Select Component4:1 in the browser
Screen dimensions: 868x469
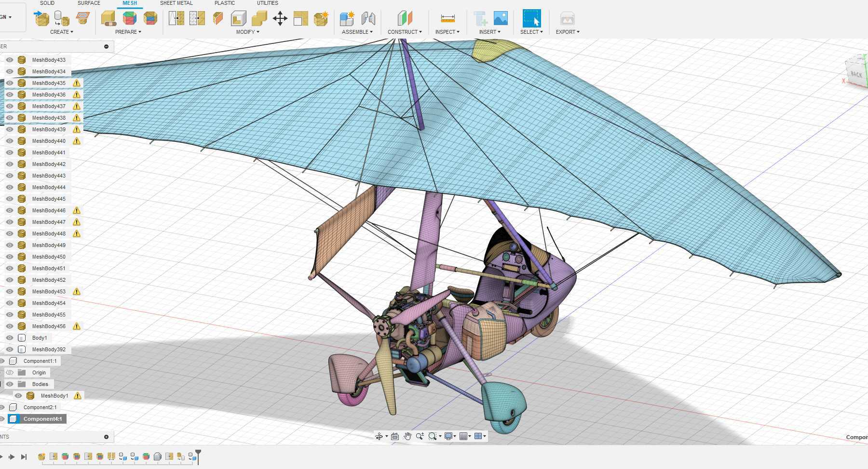click(43, 419)
